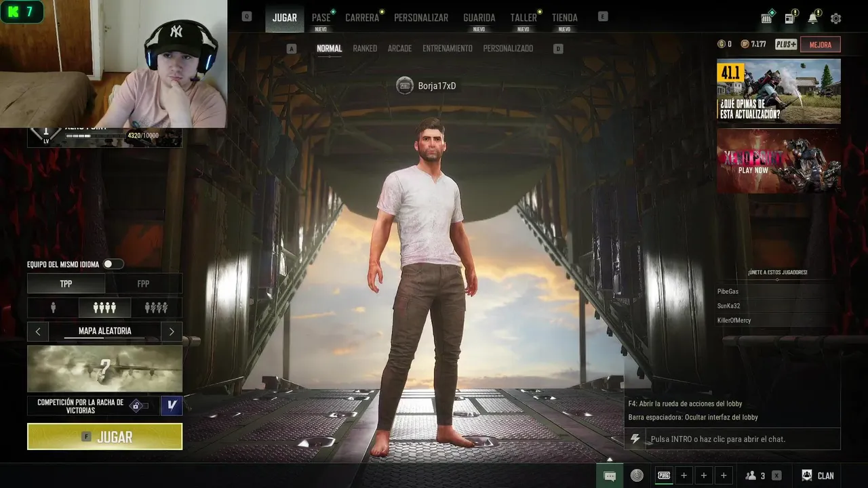The height and width of the screenshot is (488, 868).
Task: Open the radar icon in bottom bar
Action: click(637, 476)
